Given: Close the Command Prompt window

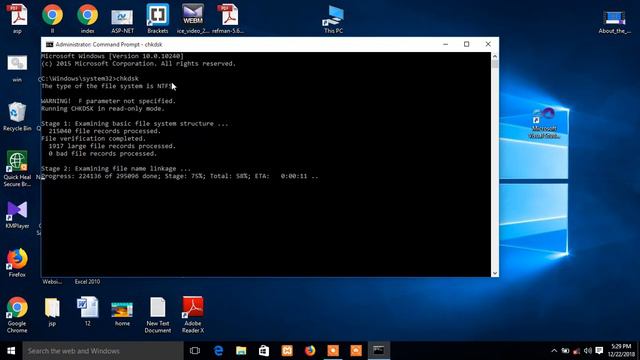Looking at the screenshot, I should pyautogui.click(x=488, y=44).
